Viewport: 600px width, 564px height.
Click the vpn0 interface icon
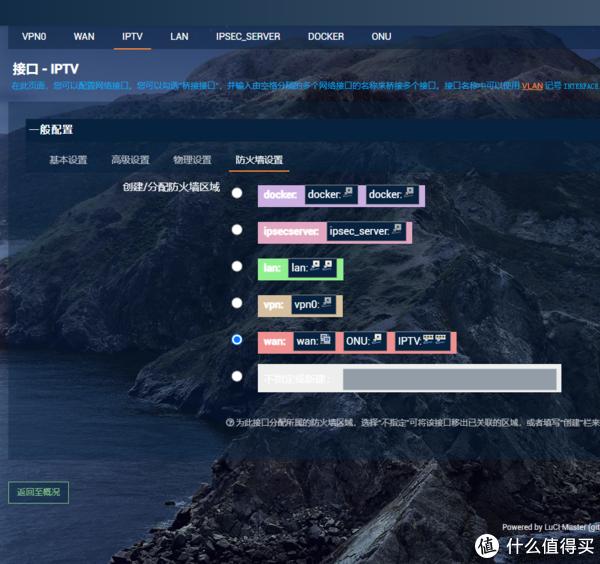[327, 302]
